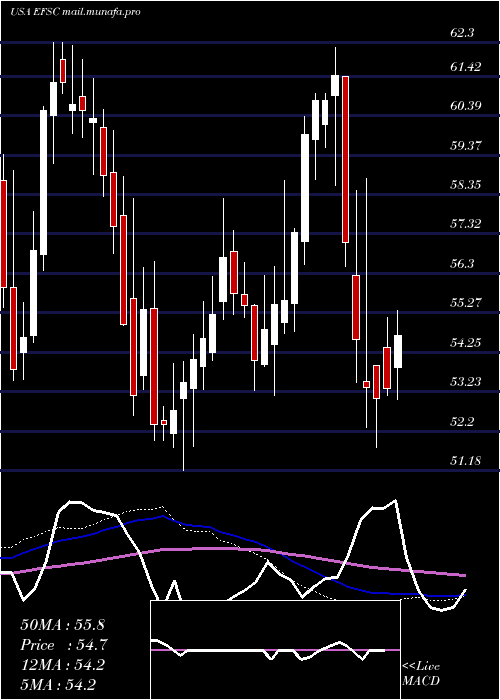Screen dimensions: 500x700
Task: Click the last white candlestick on the right
Action: point(397,351)
